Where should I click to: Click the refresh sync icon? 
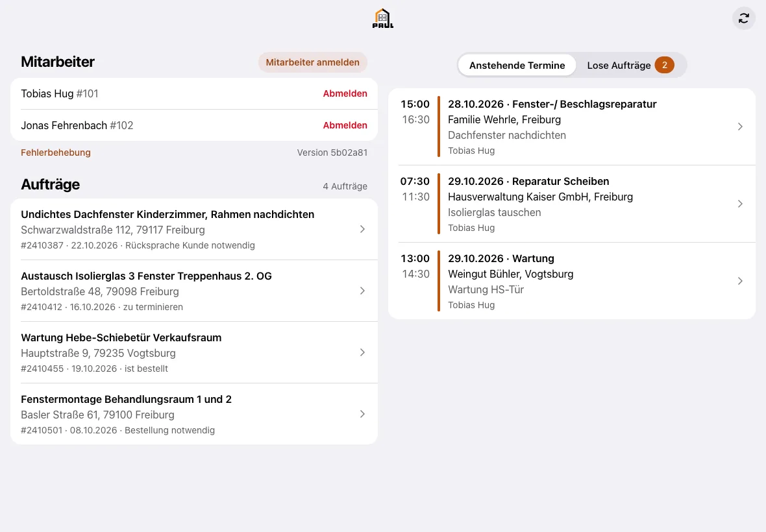(743, 19)
